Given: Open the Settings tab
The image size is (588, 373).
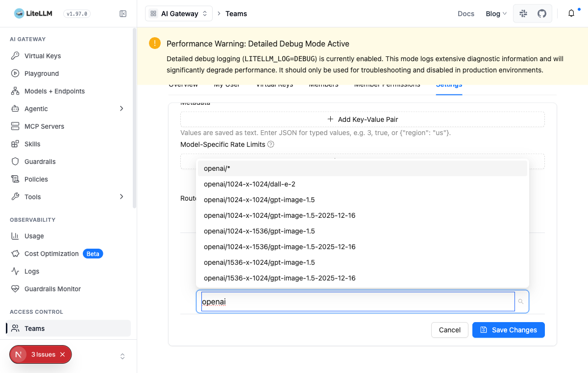Looking at the screenshot, I should tap(449, 86).
